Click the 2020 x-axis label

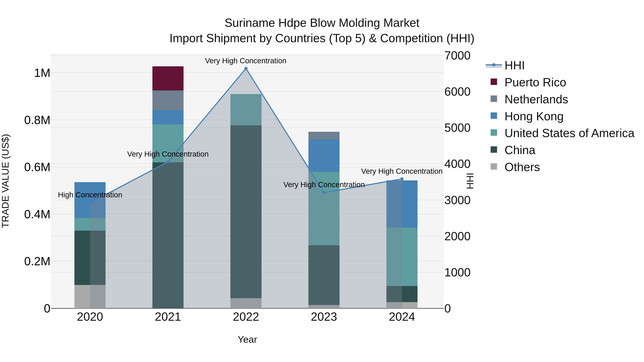pos(90,317)
